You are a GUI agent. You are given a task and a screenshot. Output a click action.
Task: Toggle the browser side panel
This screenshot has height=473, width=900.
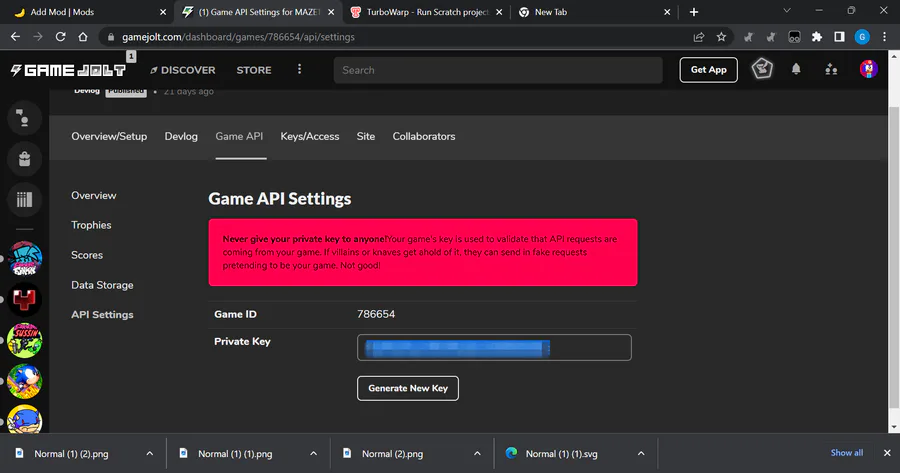pos(839,37)
